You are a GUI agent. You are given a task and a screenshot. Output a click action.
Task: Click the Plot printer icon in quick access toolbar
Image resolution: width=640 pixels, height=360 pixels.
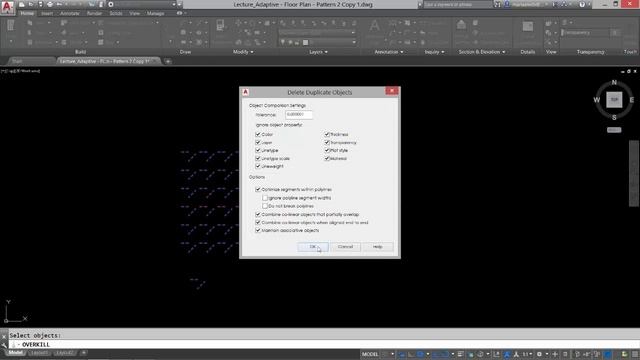pyautogui.click(x=50, y=4)
